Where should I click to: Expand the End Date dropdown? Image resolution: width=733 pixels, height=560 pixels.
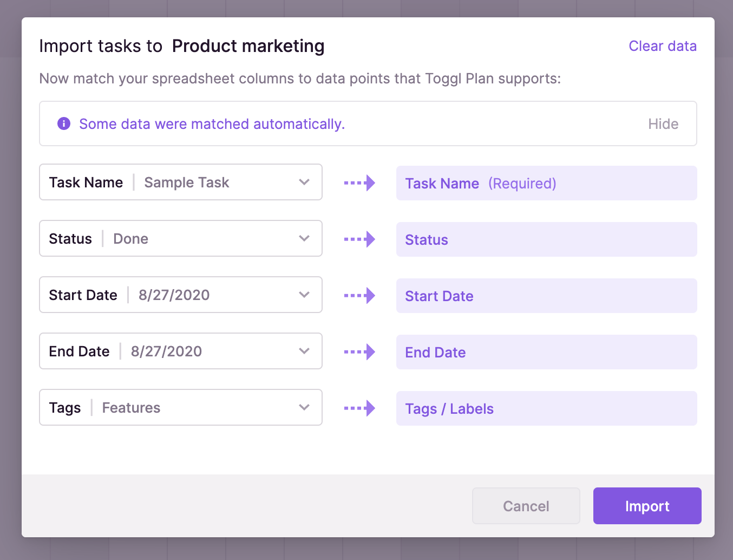[x=304, y=351]
